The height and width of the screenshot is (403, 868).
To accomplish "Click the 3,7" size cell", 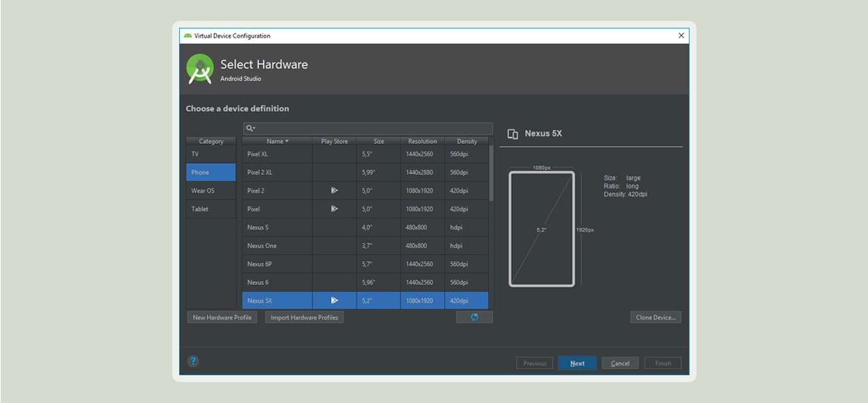I will click(378, 245).
